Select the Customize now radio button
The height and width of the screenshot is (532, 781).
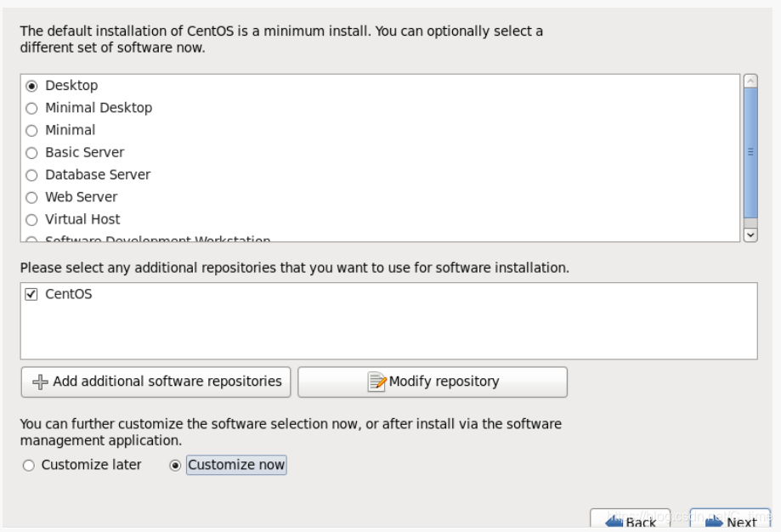pyautogui.click(x=175, y=465)
